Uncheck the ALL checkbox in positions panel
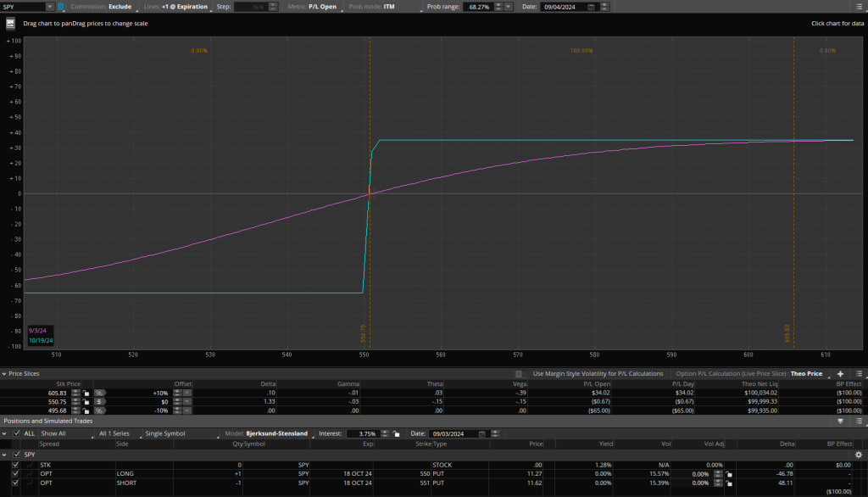This screenshot has width=868, height=497. pos(15,433)
